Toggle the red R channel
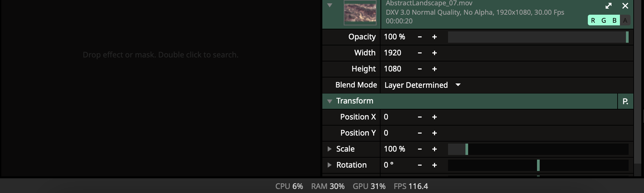644x193 pixels. (x=593, y=20)
